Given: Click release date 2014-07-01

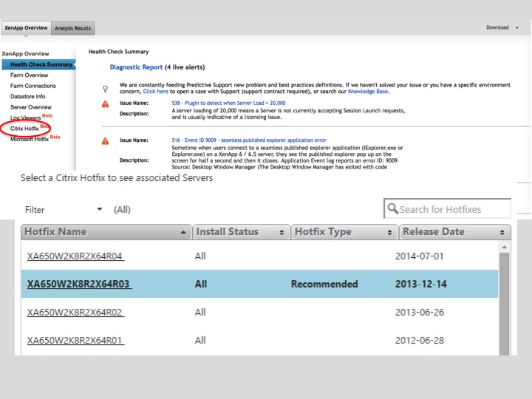Looking at the screenshot, I should 420,256.
